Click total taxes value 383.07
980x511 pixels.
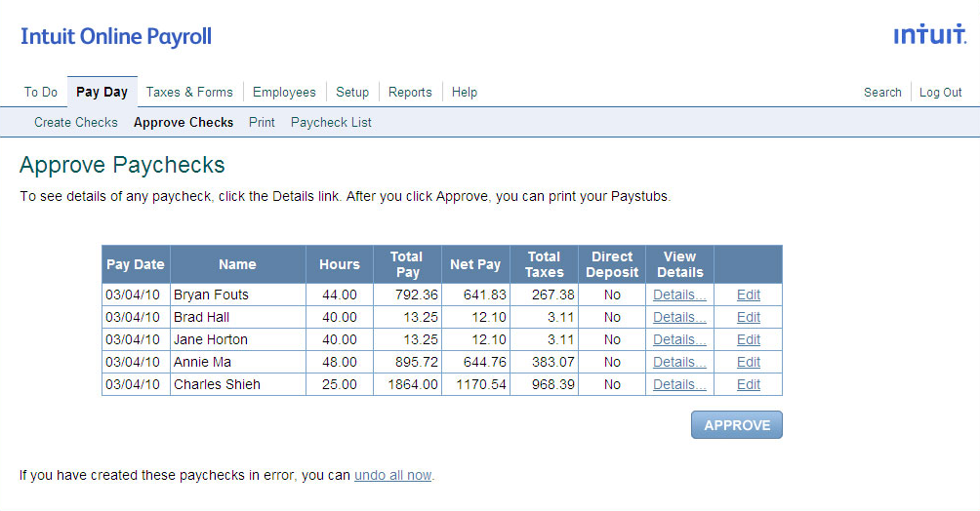point(553,363)
